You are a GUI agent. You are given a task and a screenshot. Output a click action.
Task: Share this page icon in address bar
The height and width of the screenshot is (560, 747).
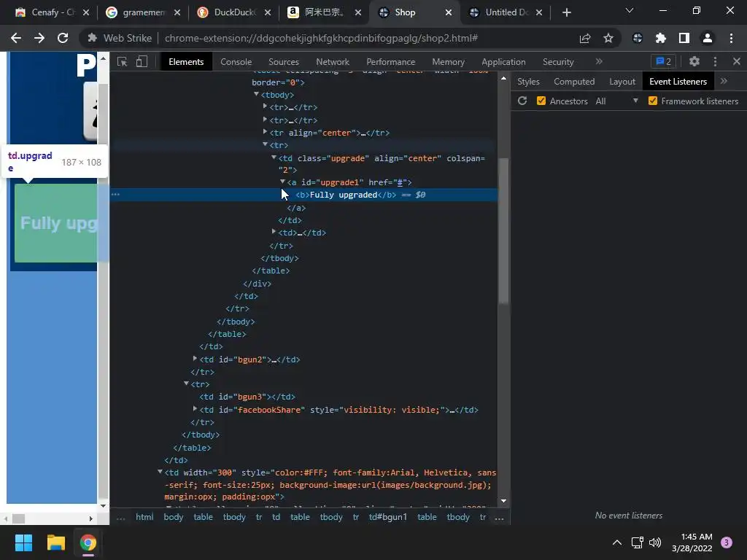(584, 38)
